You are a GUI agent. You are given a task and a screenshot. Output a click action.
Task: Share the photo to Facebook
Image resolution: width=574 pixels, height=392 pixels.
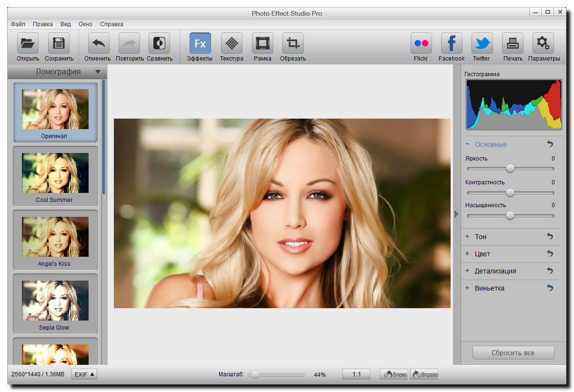coord(452,43)
